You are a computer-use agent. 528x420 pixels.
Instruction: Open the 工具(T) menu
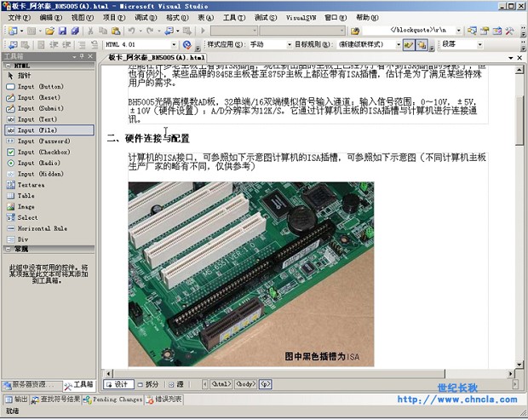click(x=234, y=18)
